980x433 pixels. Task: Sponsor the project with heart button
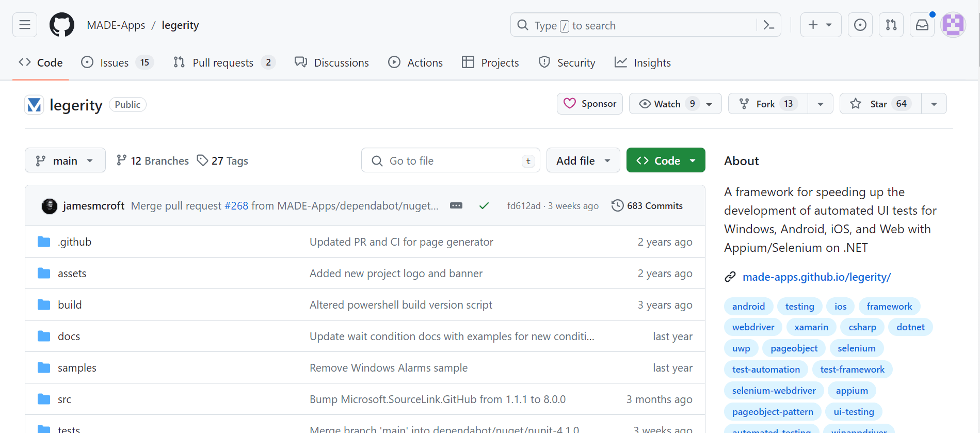[590, 104]
